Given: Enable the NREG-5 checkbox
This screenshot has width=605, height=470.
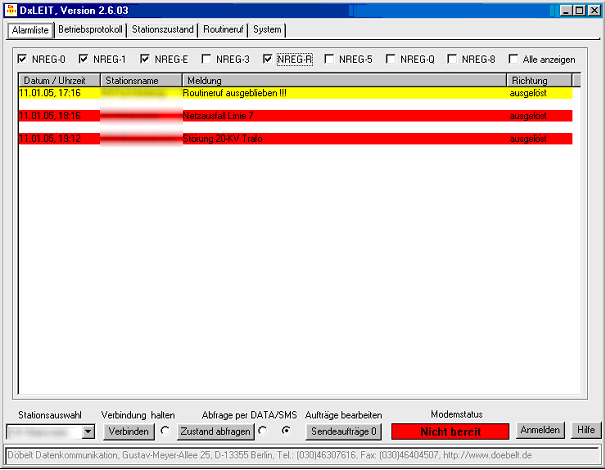Looking at the screenshot, I should 329,59.
